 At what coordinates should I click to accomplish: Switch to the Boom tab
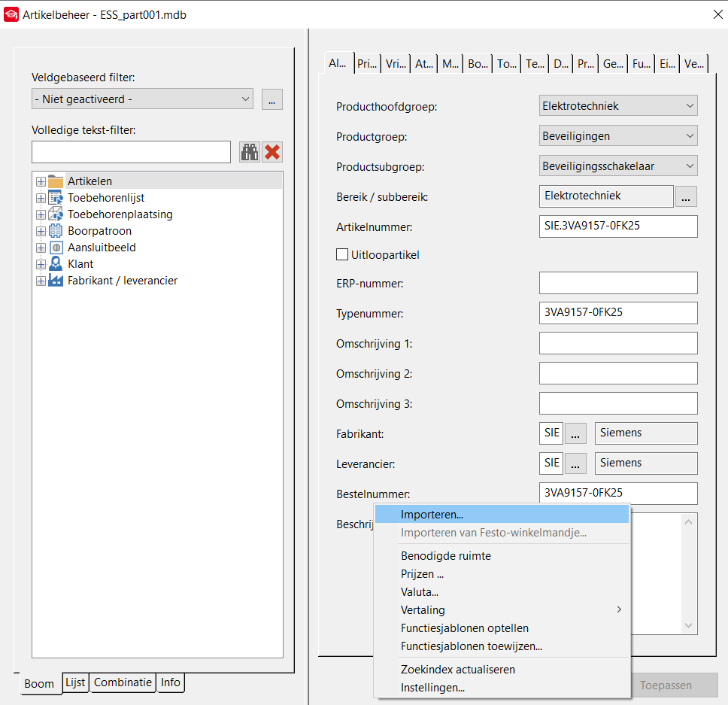(x=39, y=684)
